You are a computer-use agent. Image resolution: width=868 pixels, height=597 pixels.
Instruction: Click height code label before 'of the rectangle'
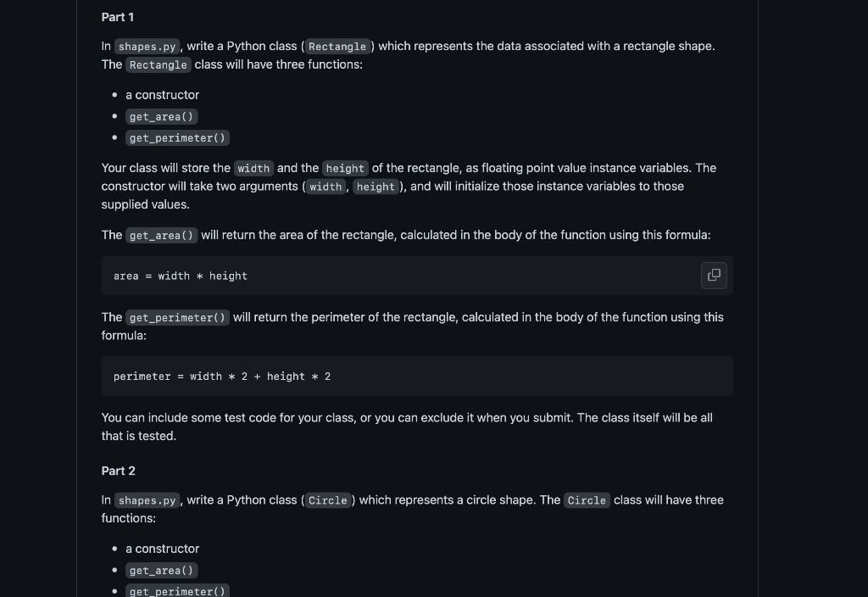click(345, 169)
